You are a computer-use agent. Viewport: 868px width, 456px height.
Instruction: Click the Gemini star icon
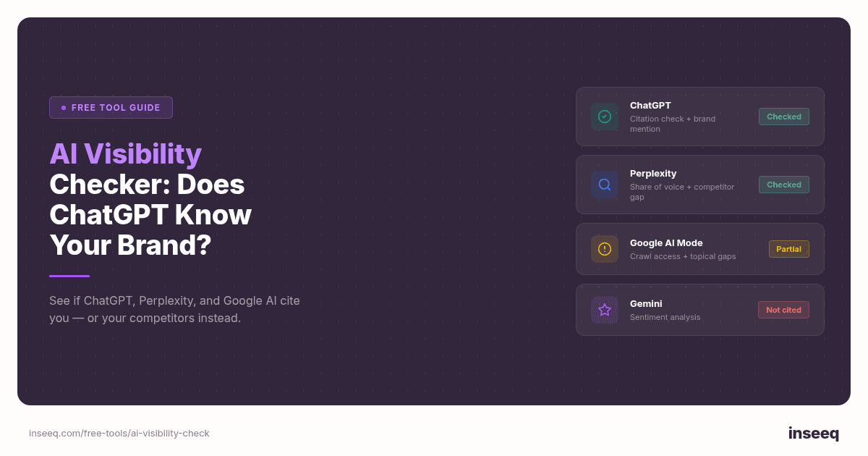click(x=605, y=310)
